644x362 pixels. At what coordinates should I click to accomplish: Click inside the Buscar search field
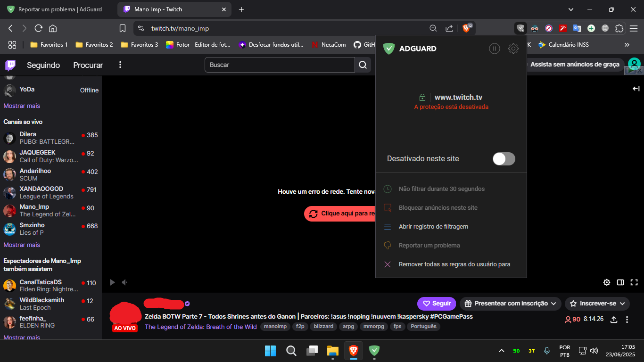[x=278, y=65]
